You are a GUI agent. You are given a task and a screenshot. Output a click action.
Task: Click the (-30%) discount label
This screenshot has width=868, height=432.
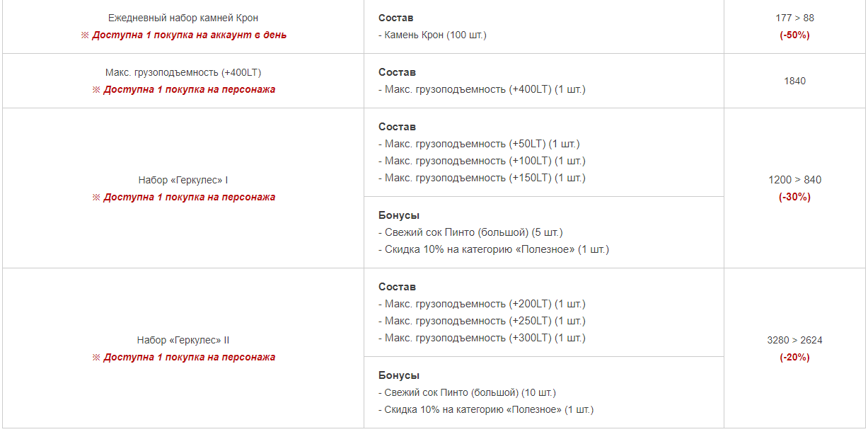794,197
